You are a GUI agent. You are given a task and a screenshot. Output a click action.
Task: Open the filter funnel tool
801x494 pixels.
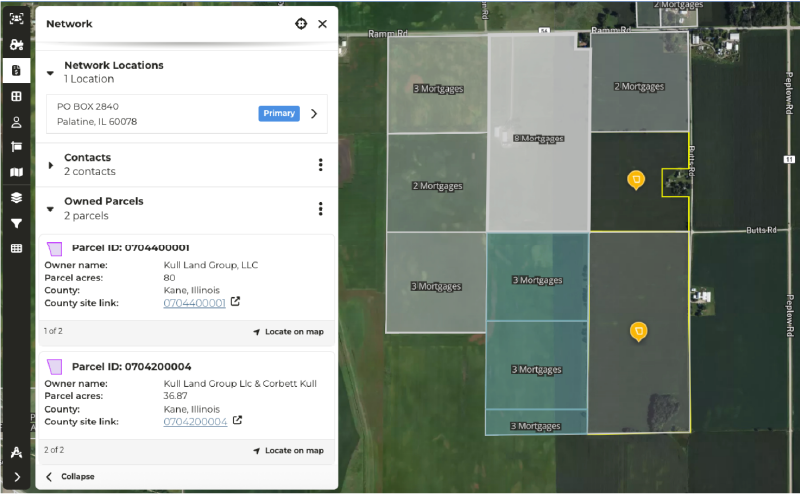(16, 224)
